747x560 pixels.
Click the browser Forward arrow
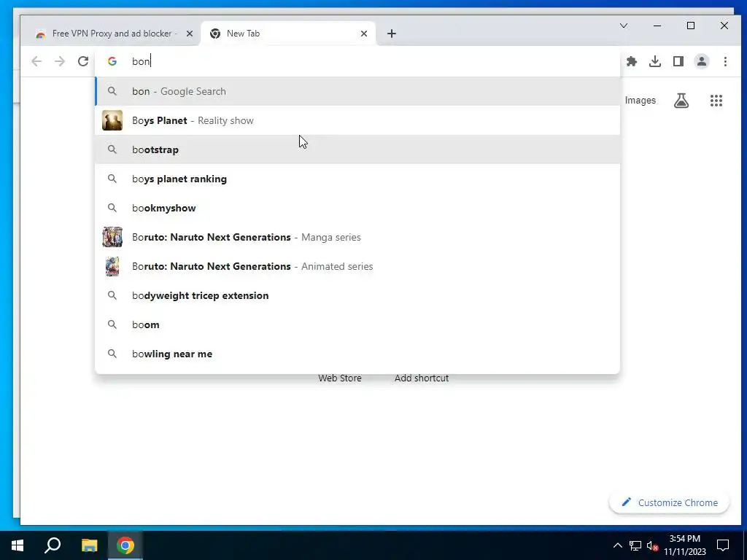(x=60, y=61)
